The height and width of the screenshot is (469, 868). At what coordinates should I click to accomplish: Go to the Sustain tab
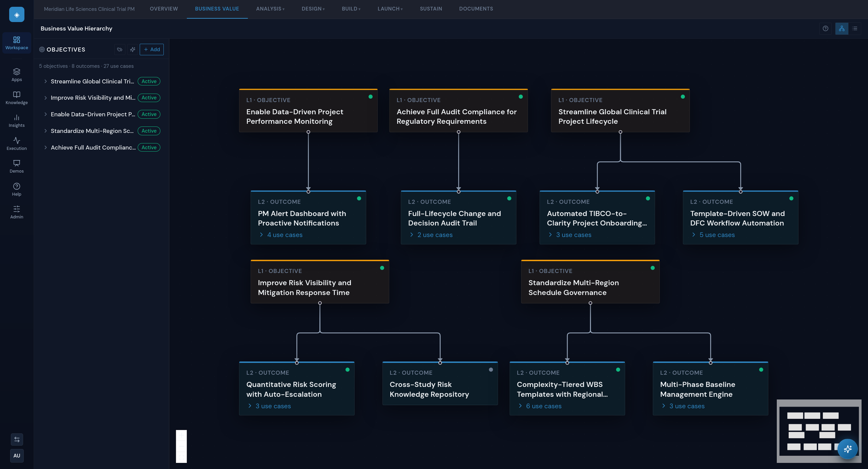point(431,9)
